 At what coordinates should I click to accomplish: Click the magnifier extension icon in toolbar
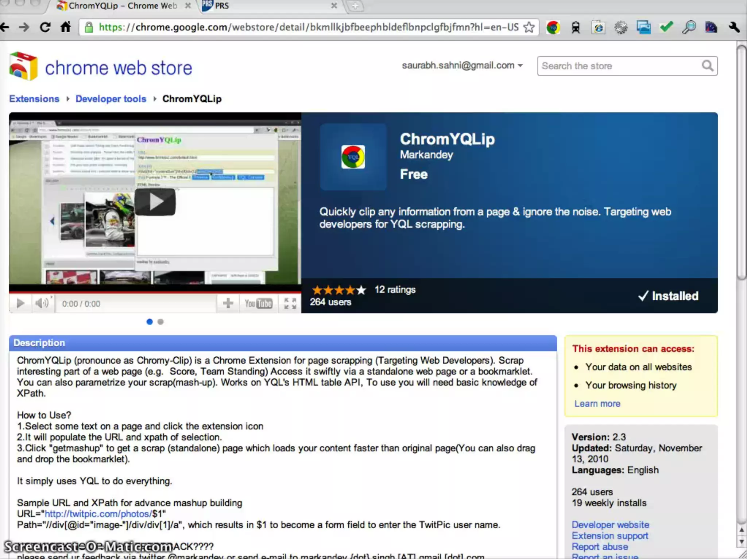coord(689,27)
